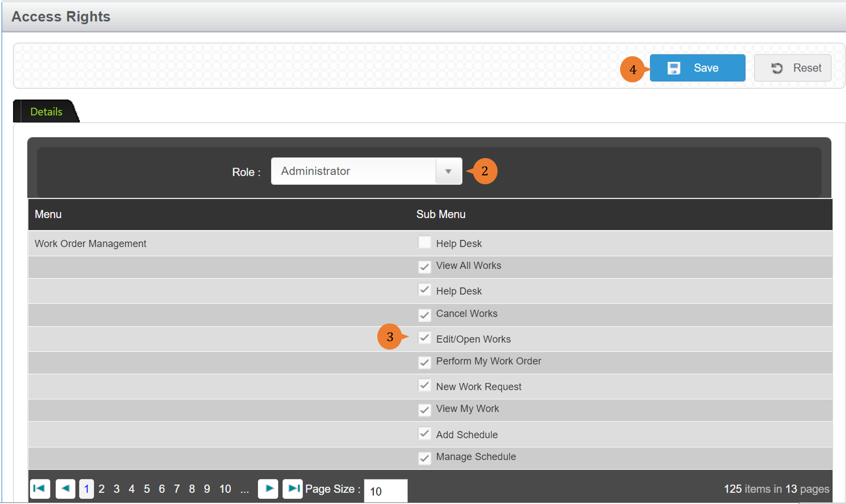Click the Add Schedule label
This screenshot has width=846, height=504.
(x=467, y=435)
